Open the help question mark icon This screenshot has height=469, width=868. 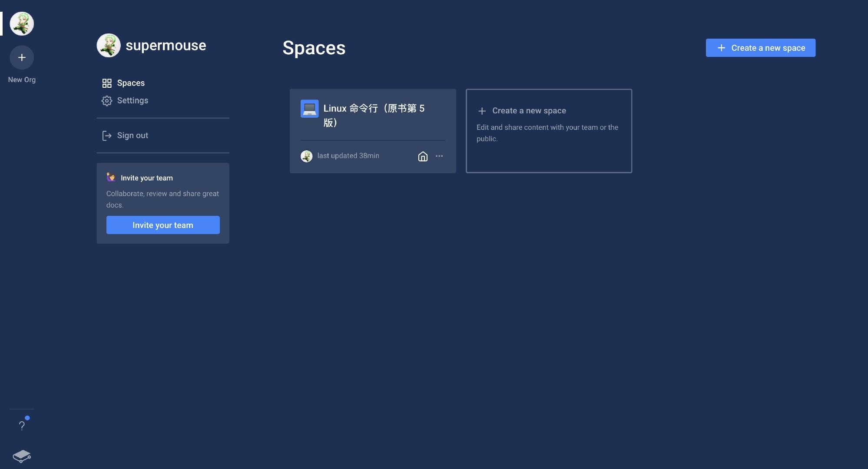22,425
